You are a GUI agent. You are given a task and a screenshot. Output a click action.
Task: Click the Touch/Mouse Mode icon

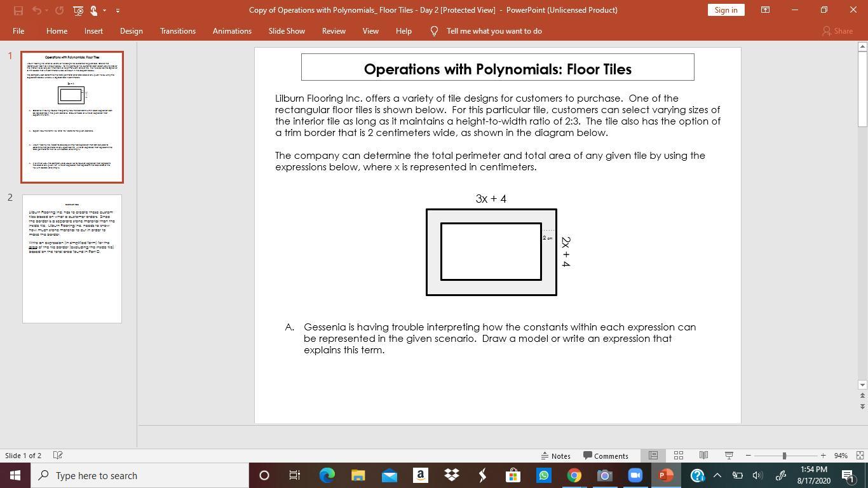coord(93,10)
